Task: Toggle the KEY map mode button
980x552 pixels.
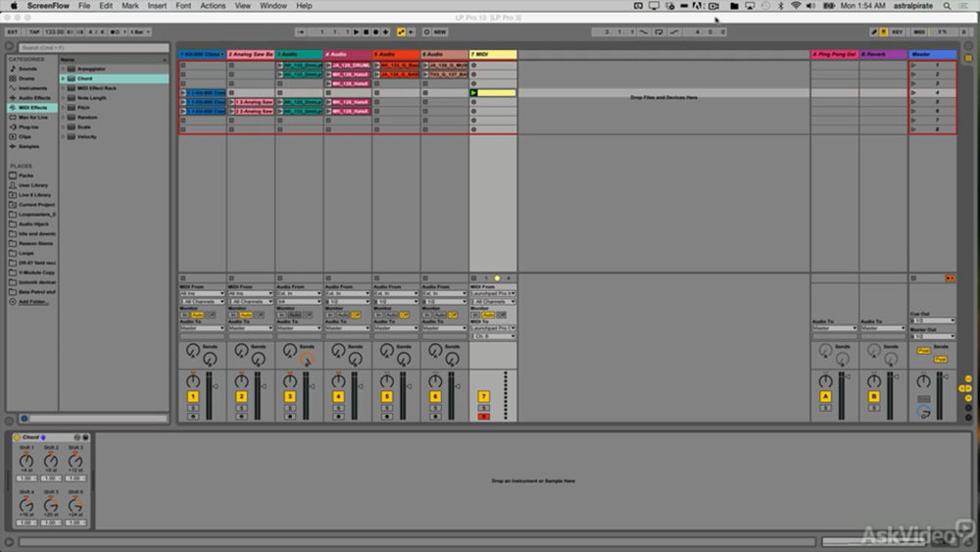Action: click(897, 32)
